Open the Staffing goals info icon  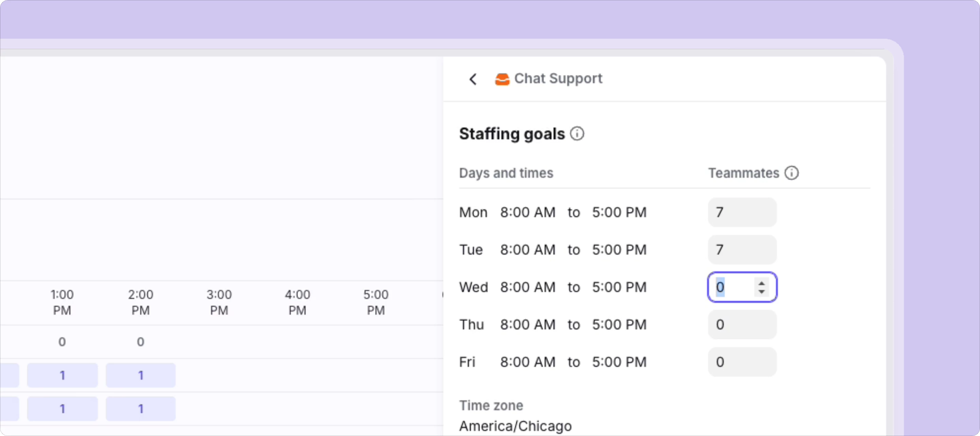click(x=577, y=134)
